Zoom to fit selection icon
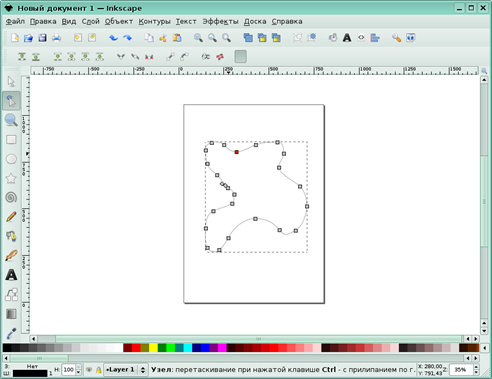This screenshot has width=492, height=379. tap(198, 38)
